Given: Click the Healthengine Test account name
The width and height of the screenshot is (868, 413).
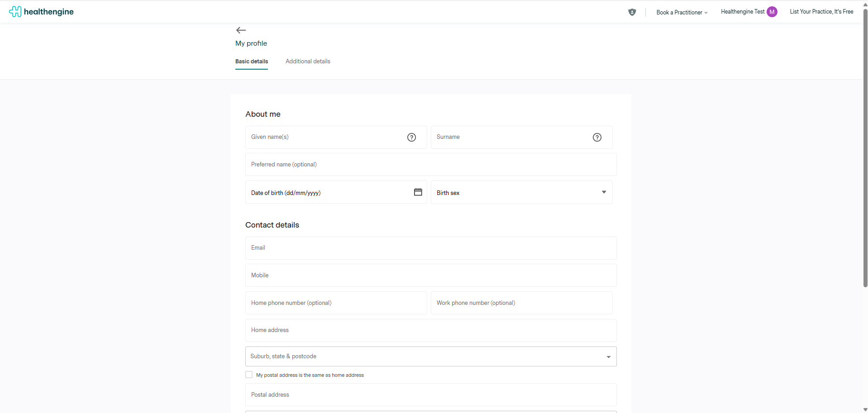Looking at the screenshot, I should click(742, 12).
